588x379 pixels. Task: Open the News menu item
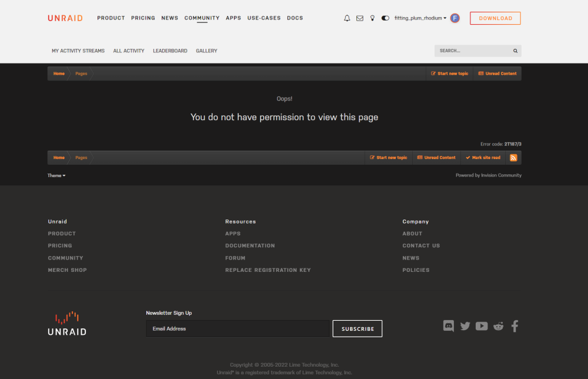pos(169,18)
